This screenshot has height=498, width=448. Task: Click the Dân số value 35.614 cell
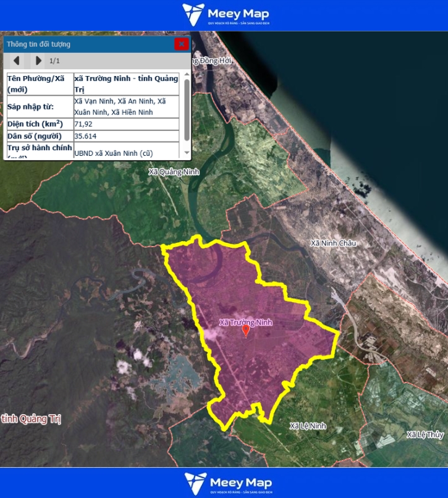coord(126,137)
